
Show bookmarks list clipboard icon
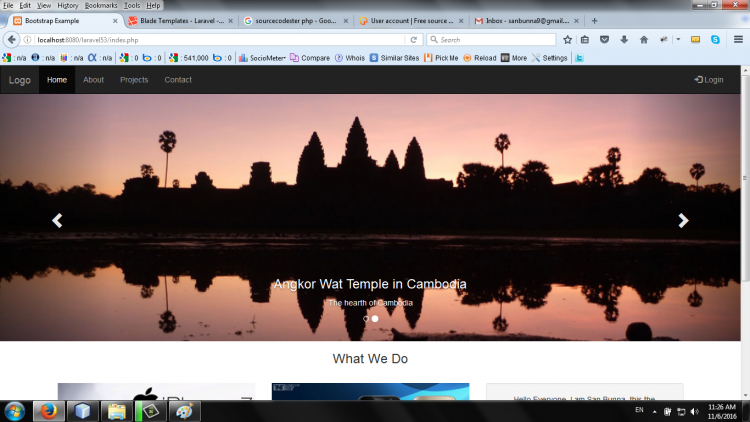coord(585,40)
